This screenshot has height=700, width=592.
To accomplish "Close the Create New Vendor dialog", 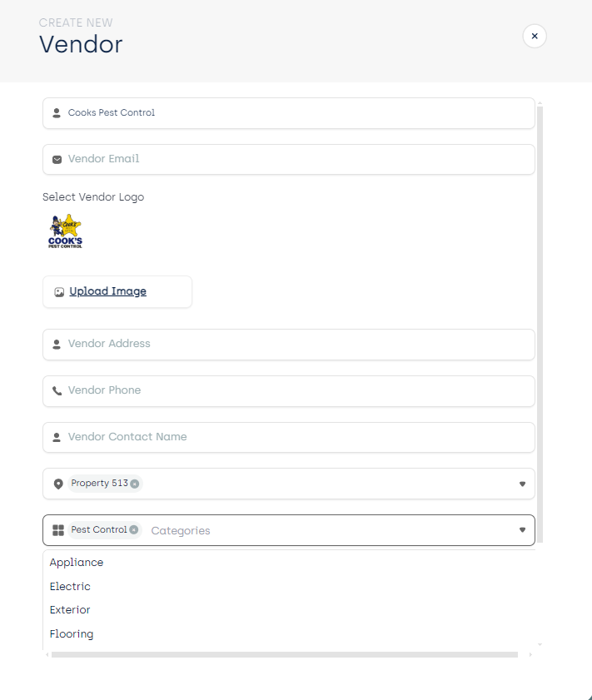I will (x=535, y=36).
